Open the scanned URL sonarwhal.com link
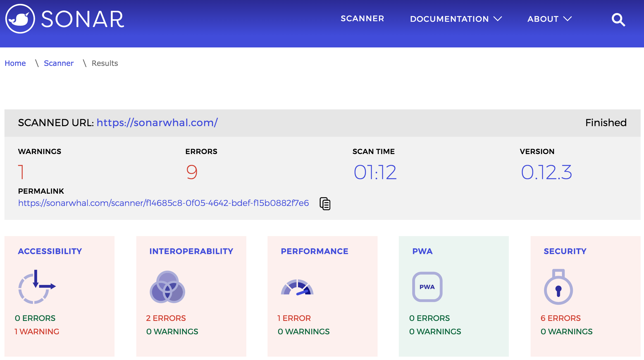This screenshot has height=360, width=644. 157,123
